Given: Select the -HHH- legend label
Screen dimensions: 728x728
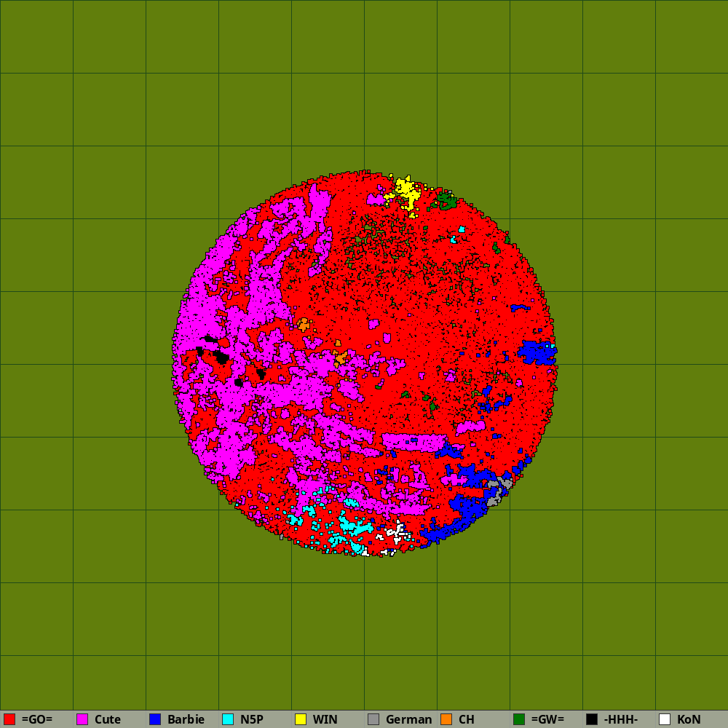Looking at the screenshot, I should click(621, 719).
